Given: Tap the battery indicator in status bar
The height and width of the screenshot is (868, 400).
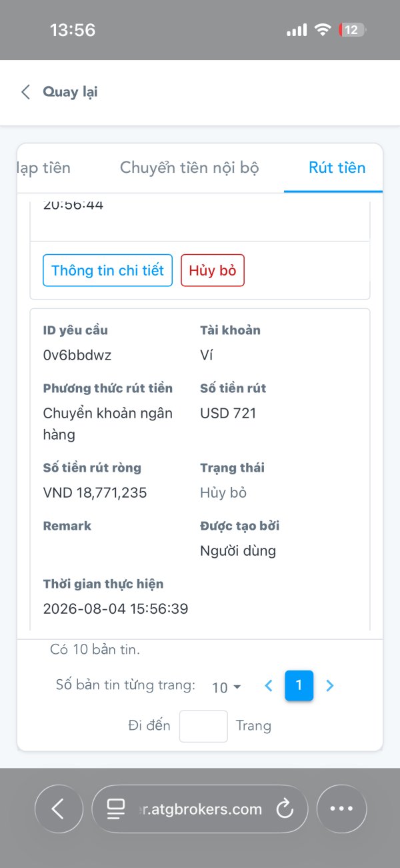Looking at the screenshot, I should (x=352, y=30).
